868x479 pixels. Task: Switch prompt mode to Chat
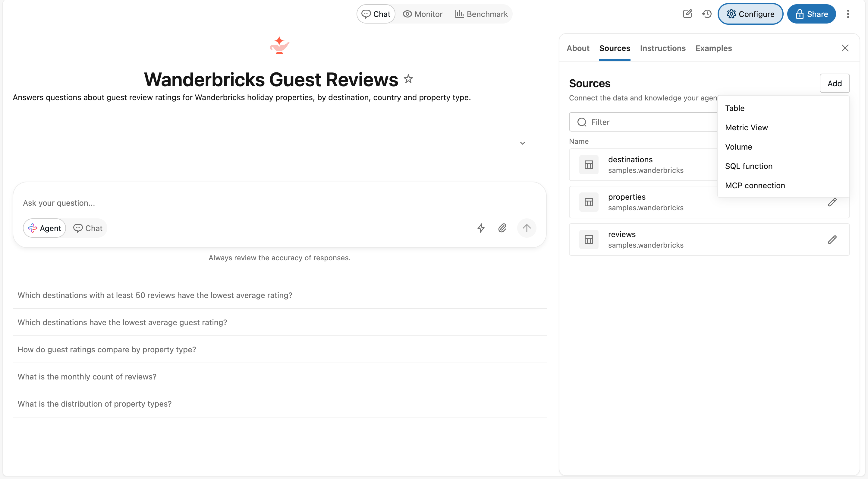click(88, 228)
